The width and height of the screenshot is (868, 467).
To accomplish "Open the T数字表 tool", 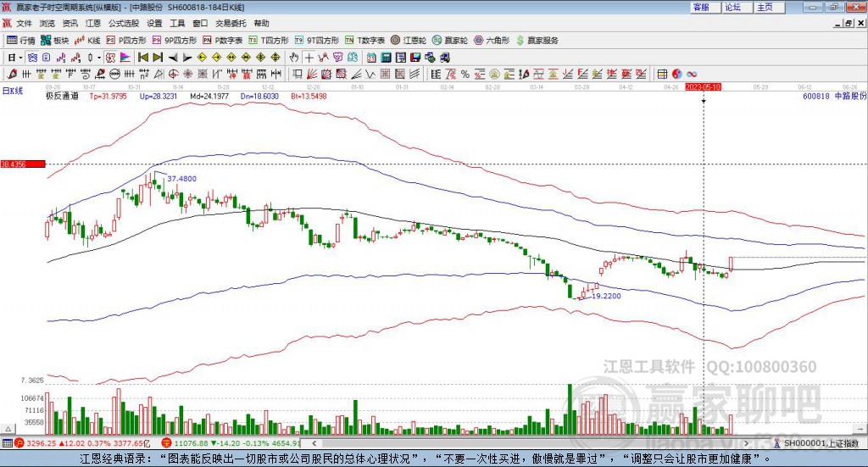I will click(x=364, y=41).
